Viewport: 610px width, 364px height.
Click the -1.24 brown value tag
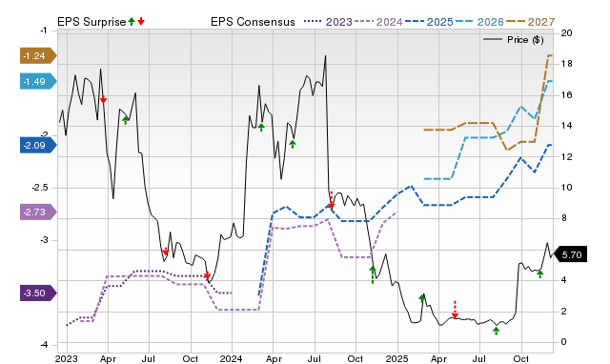[38, 56]
